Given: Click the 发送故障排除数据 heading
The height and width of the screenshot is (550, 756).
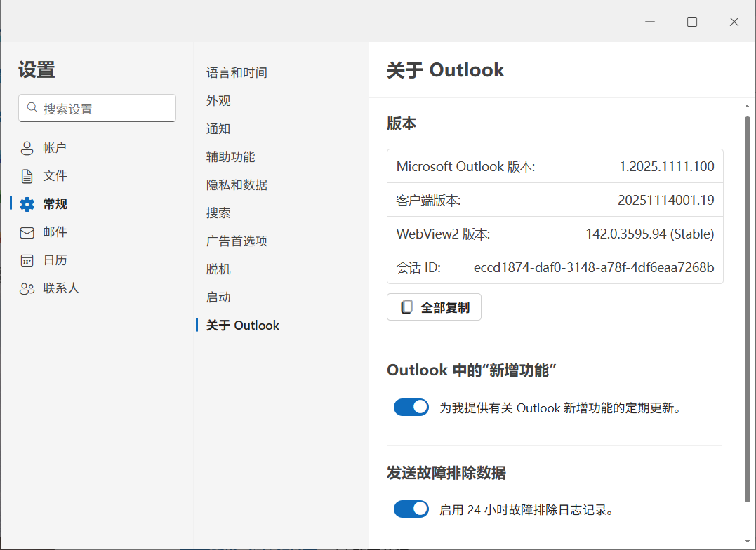Looking at the screenshot, I should pyautogui.click(x=446, y=473).
